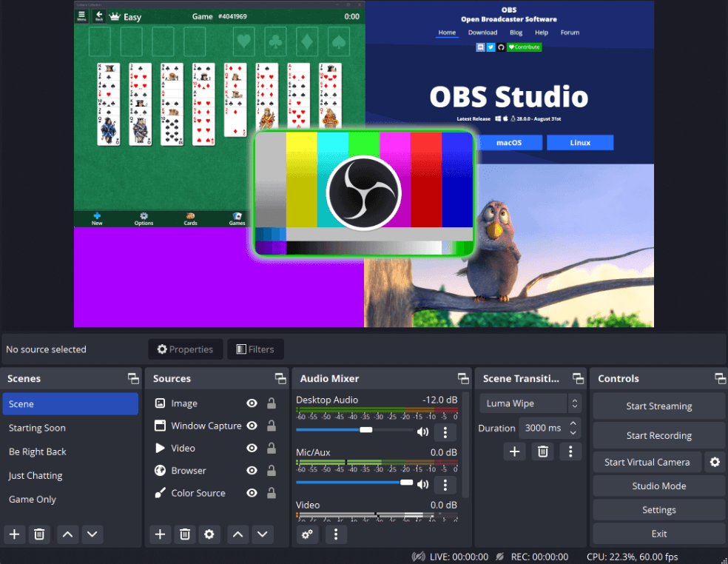Delete selected source with trash icon

[x=185, y=534]
